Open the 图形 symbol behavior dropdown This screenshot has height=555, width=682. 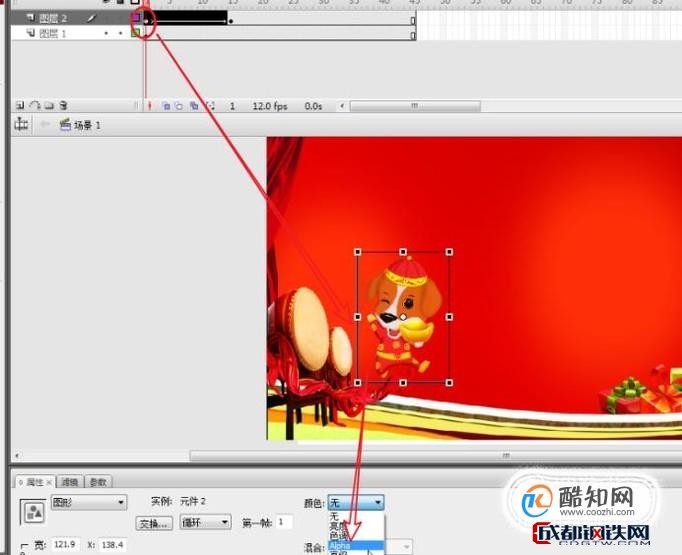[x=89, y=502]
